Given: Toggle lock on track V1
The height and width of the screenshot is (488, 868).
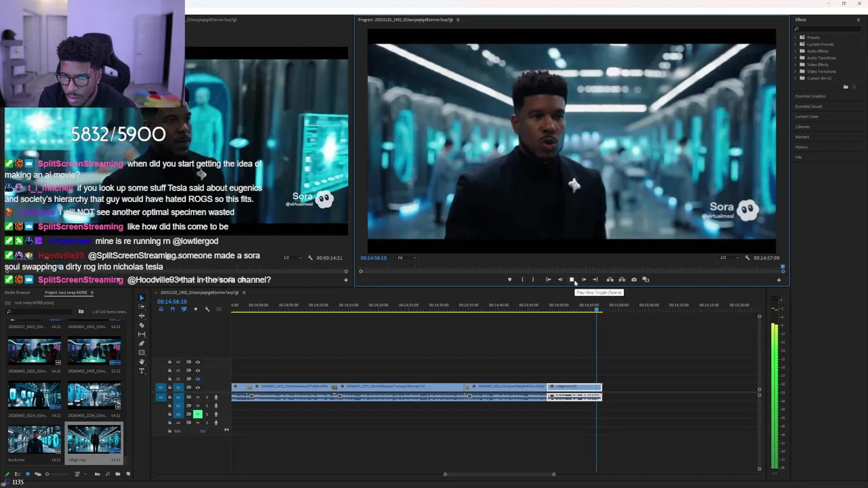Looking at the screenshot, I should click(x=170, y=388).
